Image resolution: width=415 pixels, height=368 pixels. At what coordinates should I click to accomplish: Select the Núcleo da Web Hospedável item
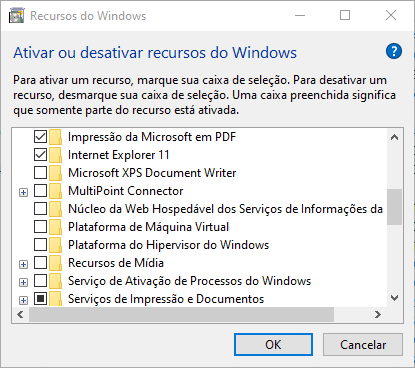(x=225, y=209)
